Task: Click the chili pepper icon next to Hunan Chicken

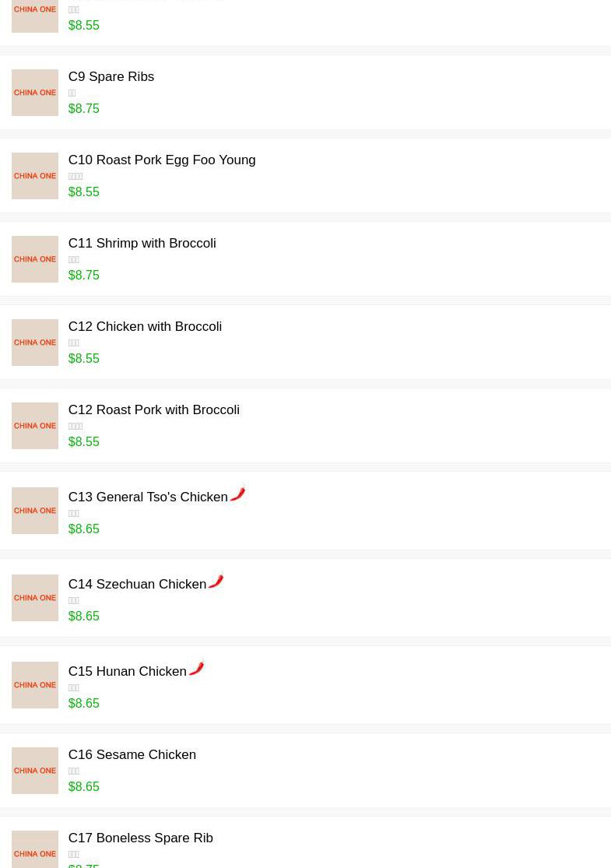Action: [196, 668]
